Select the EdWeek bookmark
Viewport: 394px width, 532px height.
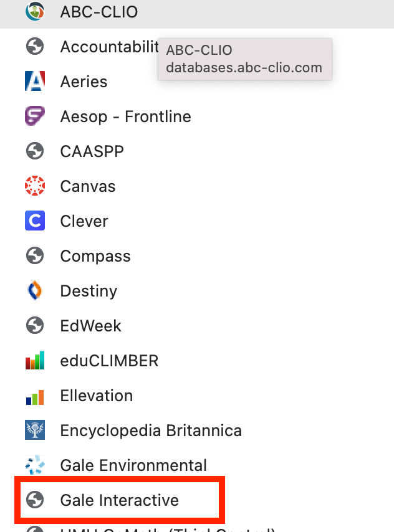pyautogui.click(x=197, y=326)
